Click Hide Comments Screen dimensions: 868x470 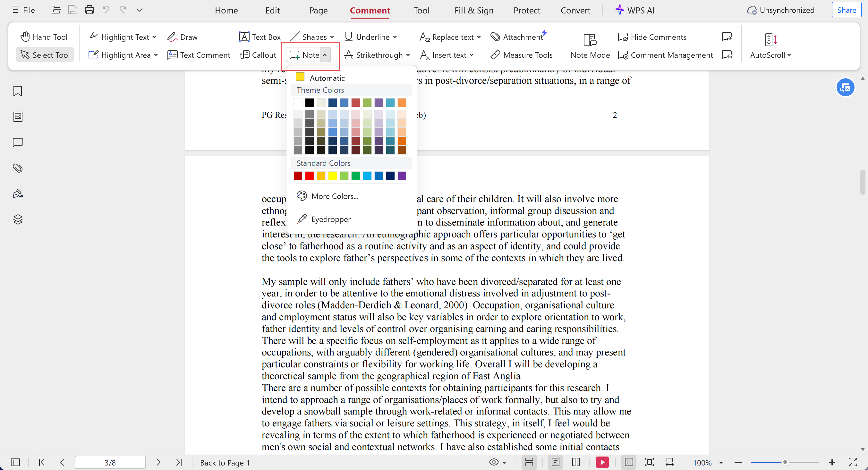tap(652, 37)
